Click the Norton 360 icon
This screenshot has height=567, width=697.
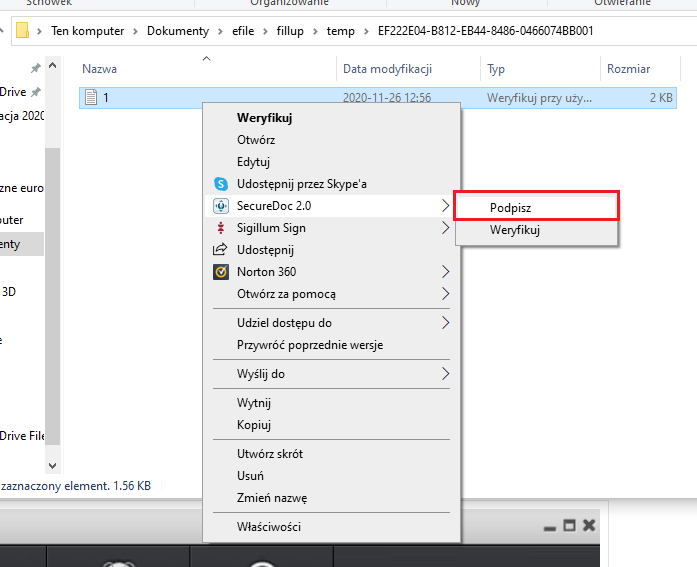tap(221, 272)
